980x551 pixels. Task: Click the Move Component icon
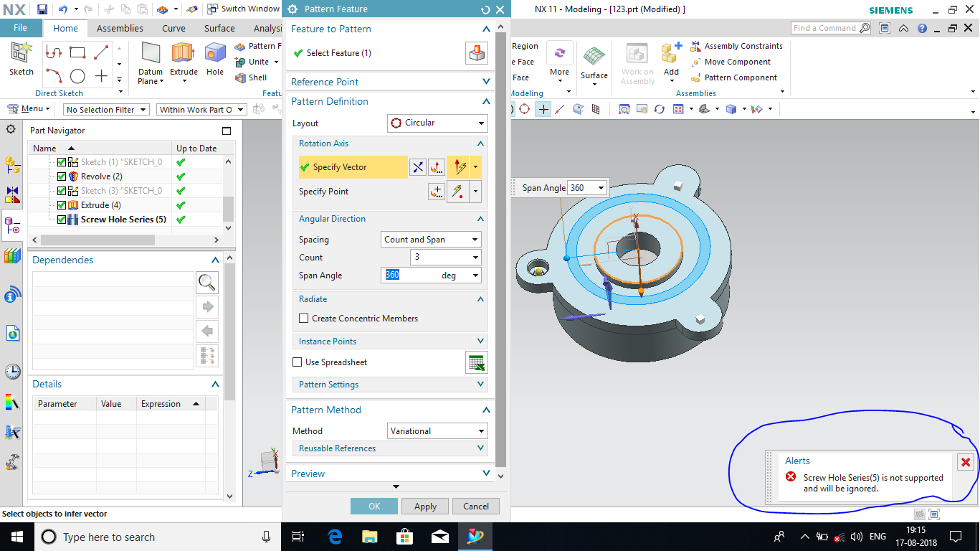pos(696,62)
